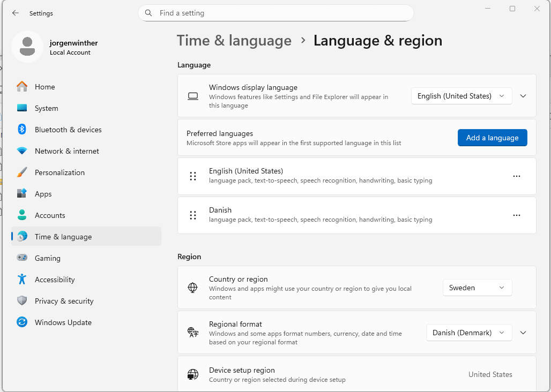Open more options for Danish
This screenshot has width=551, height=392.
tap(517, 215)
